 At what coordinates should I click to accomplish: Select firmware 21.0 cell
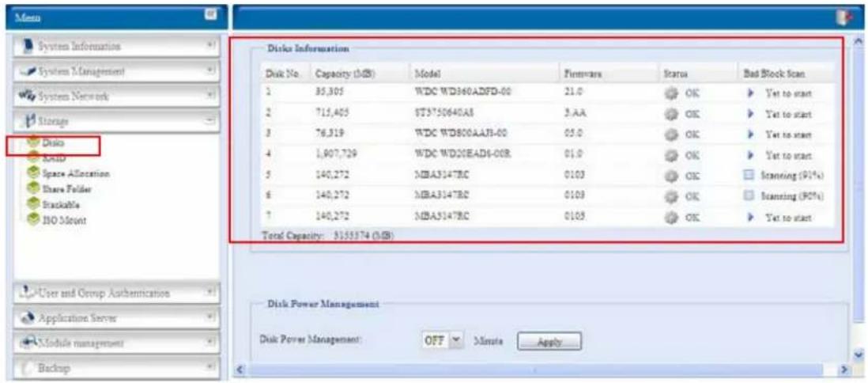(572, 93)
